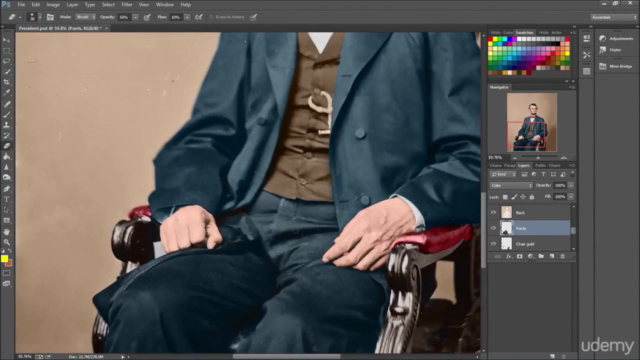Screen dimensions: 640x360
Task: Open the Adjustments panel
Action: [x=616, y=38]
